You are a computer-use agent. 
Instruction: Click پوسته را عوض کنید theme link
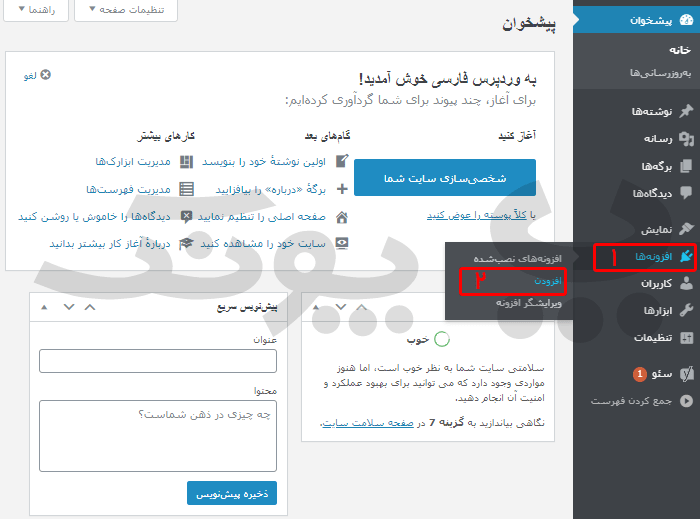coord(477,216)
